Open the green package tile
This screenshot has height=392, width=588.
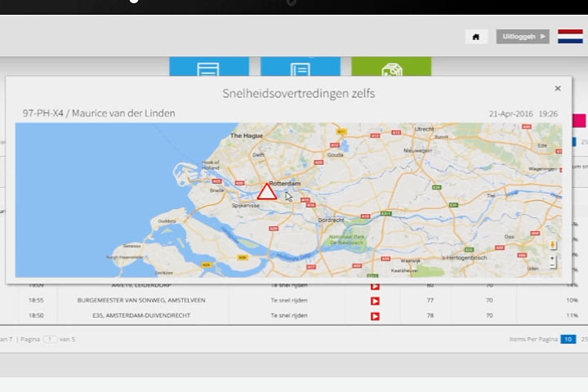(391, 68)
